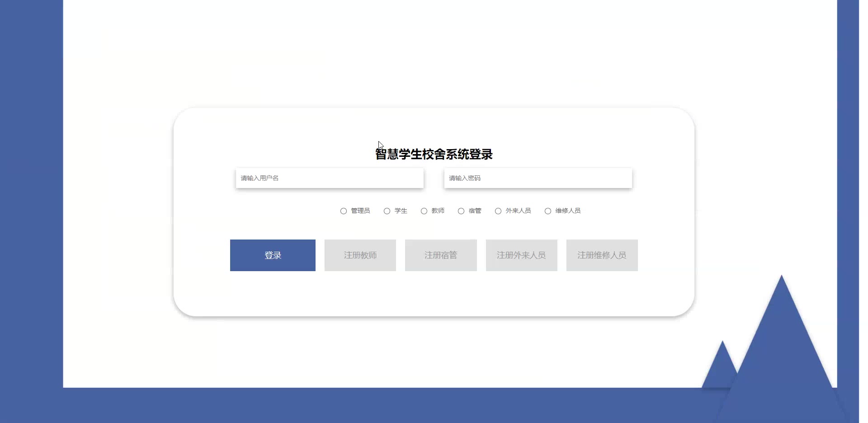Open 注册外来人员 registration
The width and height of the screenshot is (868, 423).
tap(522, 255)
